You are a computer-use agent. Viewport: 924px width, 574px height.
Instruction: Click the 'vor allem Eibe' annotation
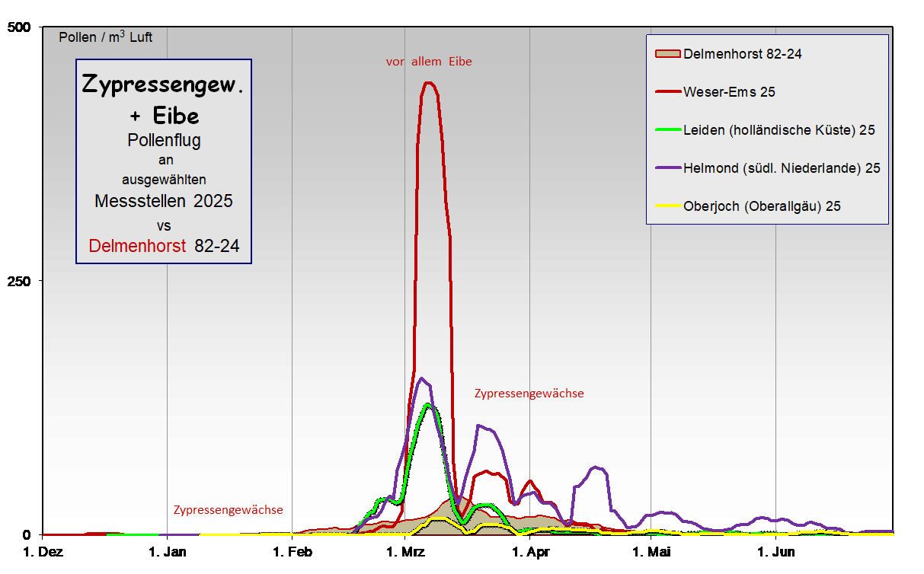(x=429, y=62)
